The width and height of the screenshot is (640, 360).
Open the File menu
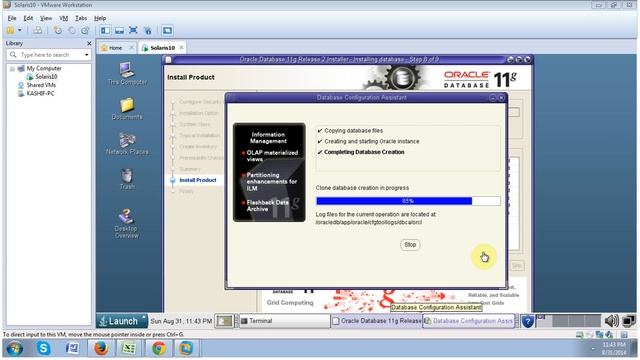[12, 18]
